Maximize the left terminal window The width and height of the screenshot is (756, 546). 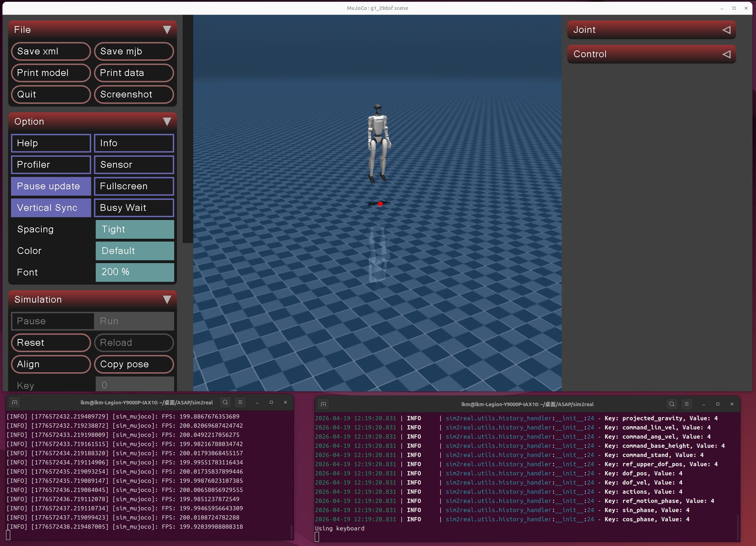pyautogui.click(x=271, y=402)
